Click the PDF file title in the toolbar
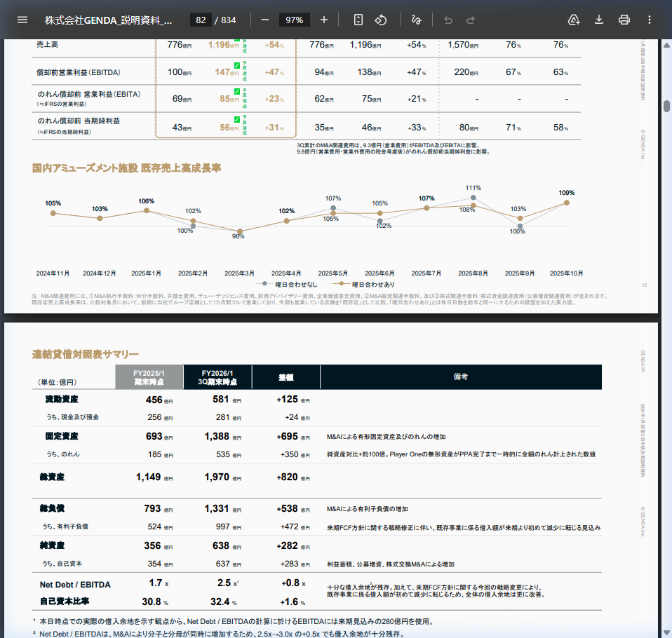 click(109, 20)
